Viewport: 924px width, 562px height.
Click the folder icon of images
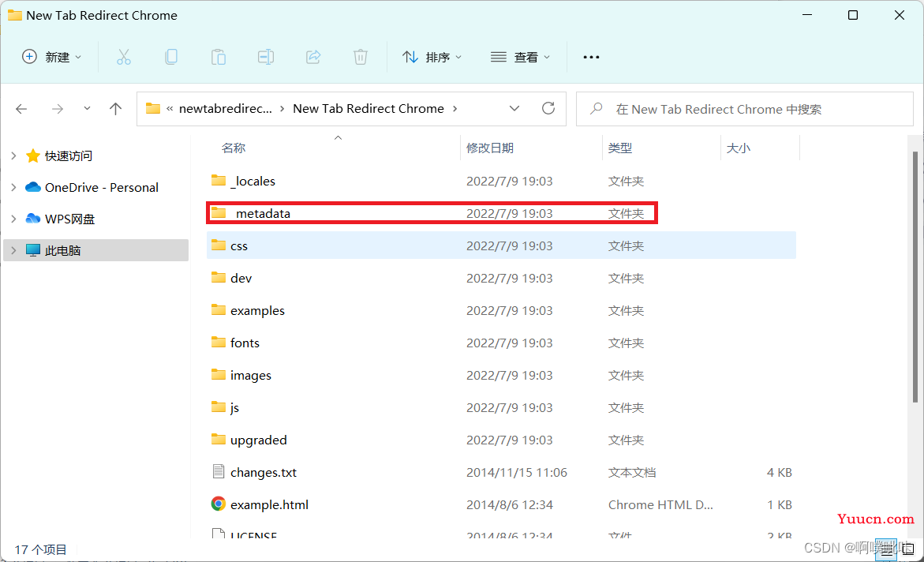(x=219, y=374)
